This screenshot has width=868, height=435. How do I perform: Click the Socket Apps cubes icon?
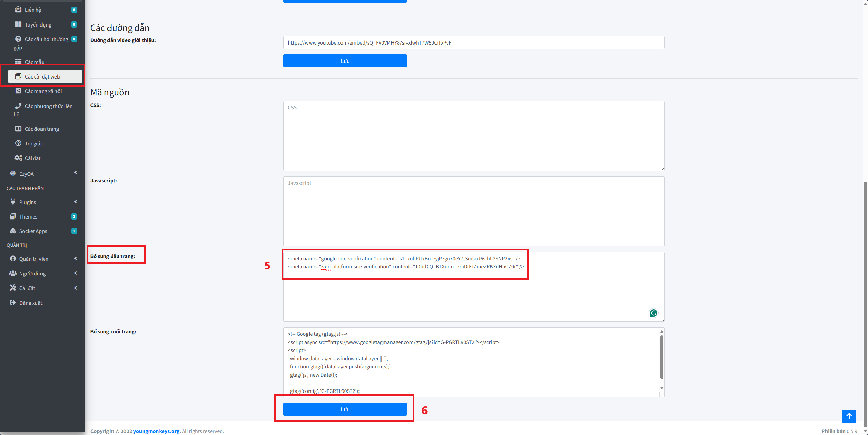13,231
